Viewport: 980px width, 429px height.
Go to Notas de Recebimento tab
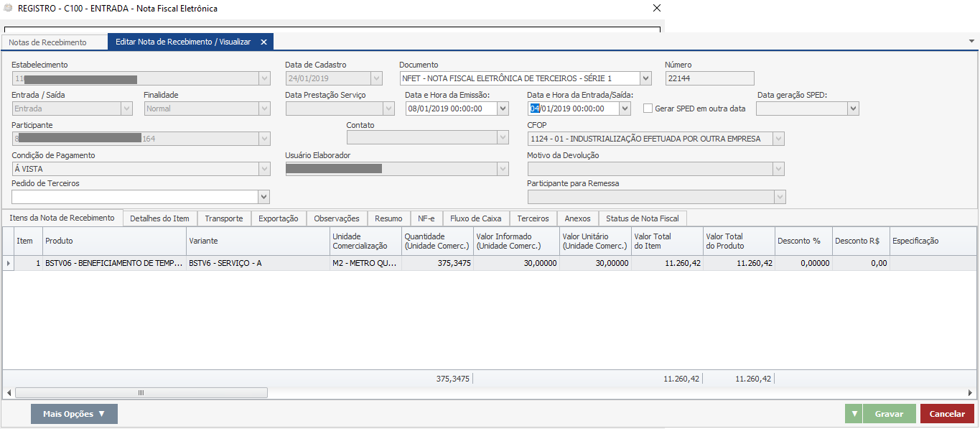[47, 42]
